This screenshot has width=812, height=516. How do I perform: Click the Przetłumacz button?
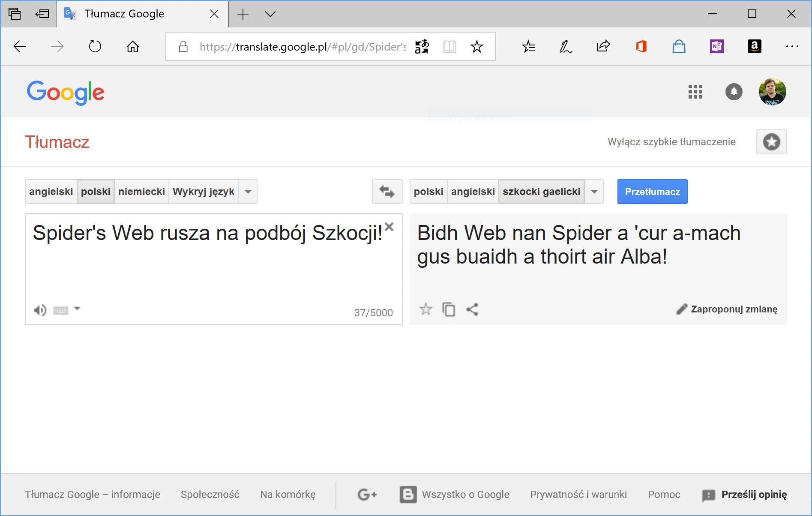pyautogui.click(x=652, y=192)
